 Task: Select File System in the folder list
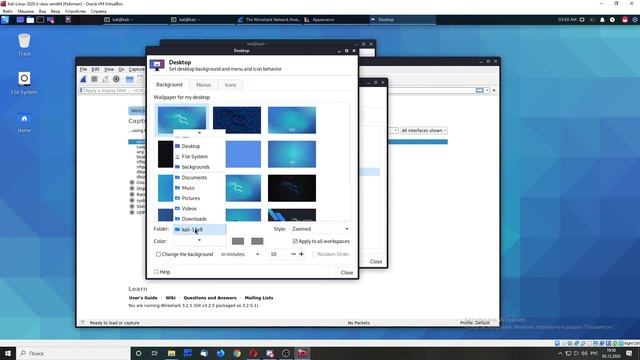coord(199,157)
